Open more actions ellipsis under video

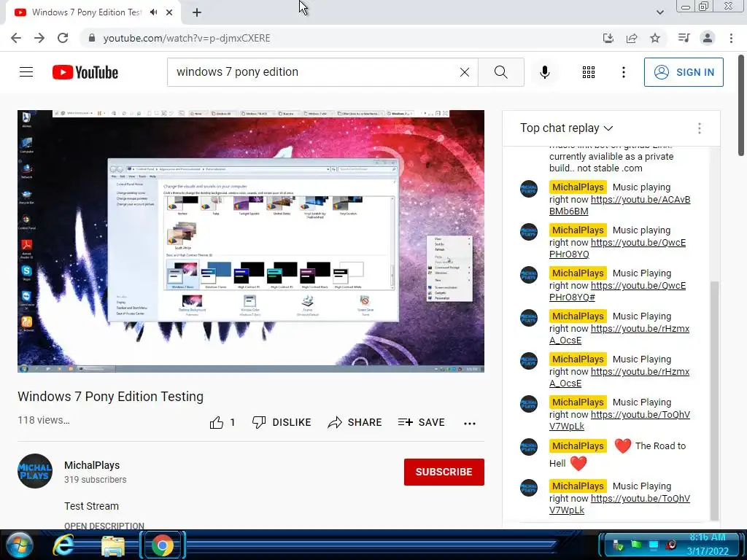click(x=470, y=424)
